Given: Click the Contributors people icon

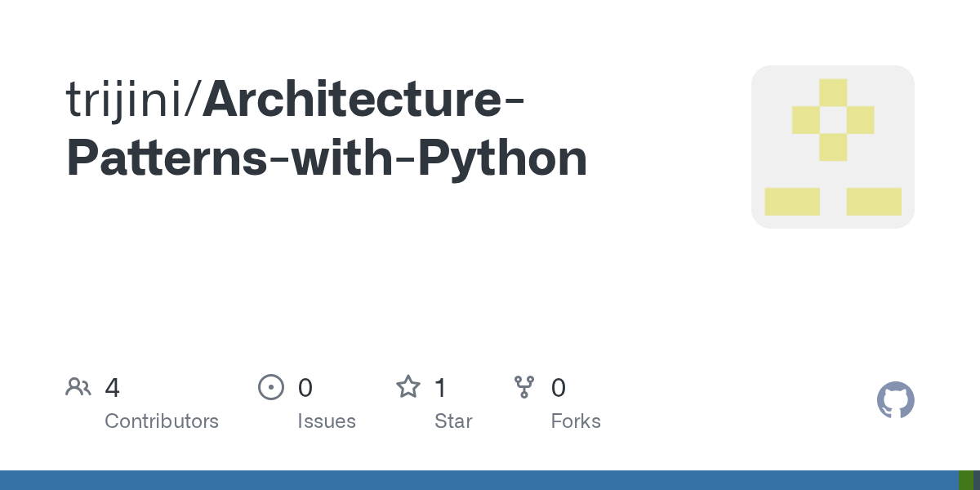Looking at the screenshot, I should (78, 387).
